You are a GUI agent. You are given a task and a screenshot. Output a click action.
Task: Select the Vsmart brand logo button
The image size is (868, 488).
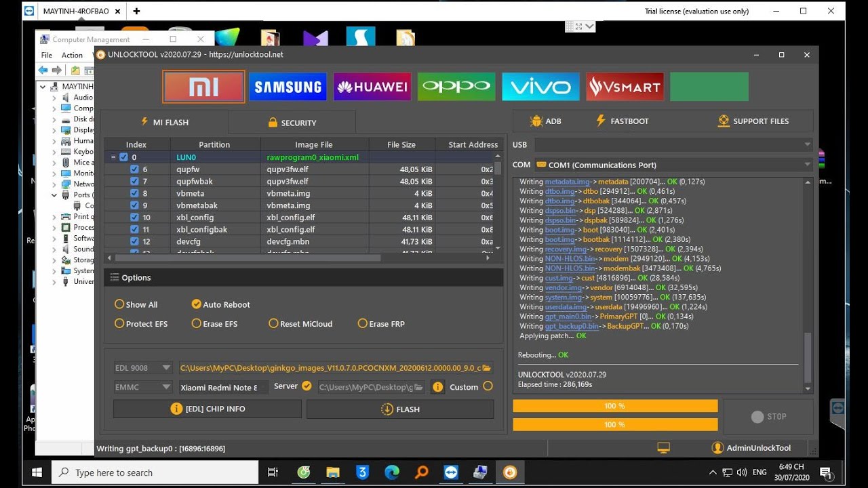click(625, 87)
